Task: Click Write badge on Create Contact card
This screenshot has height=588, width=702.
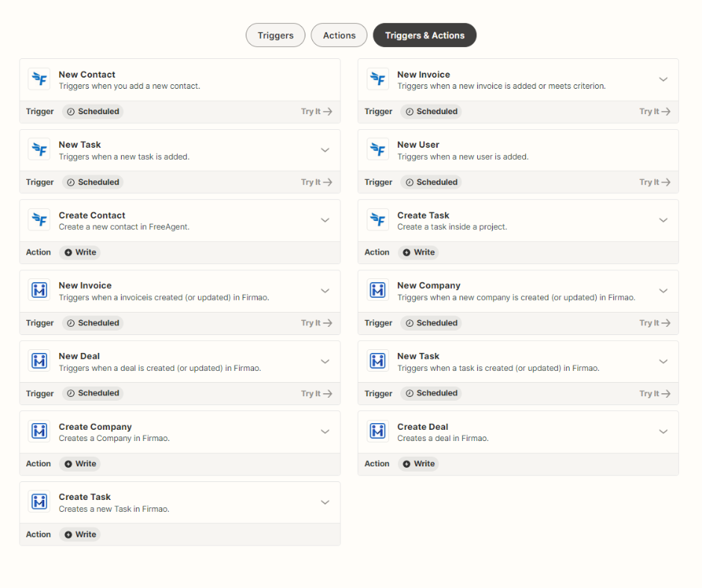Action: coord(80,252)
